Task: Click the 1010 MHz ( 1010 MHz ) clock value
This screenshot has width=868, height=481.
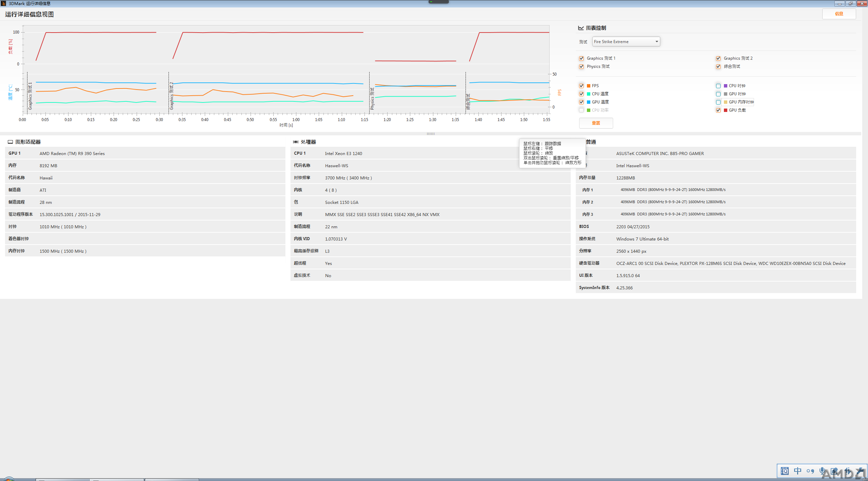Action: tap(63, 227)
